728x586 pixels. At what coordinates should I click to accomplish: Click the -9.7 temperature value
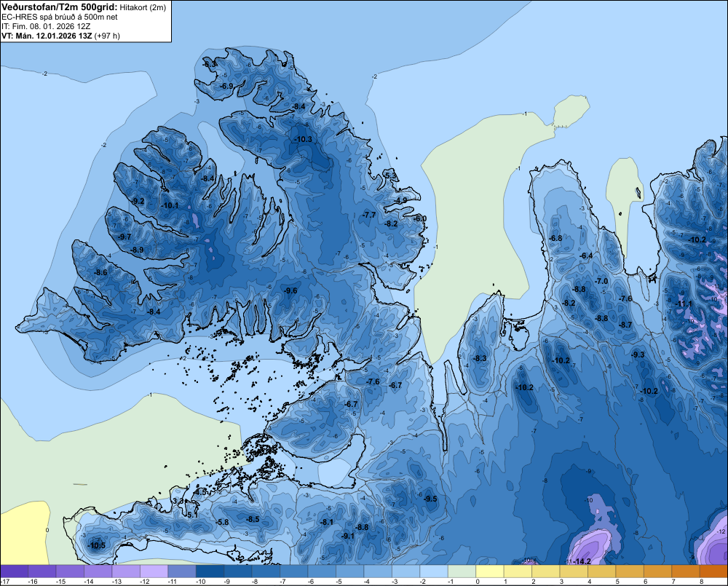pyautogui.click(x=124, y=237)
